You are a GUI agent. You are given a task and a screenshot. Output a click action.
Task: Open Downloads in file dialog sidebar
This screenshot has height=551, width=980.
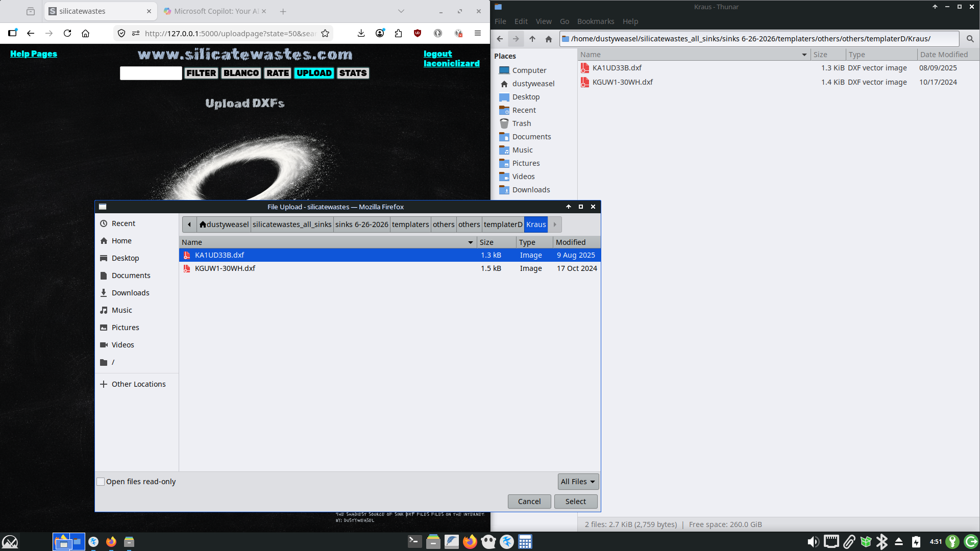pyautogui.click(x=130, y=293)
